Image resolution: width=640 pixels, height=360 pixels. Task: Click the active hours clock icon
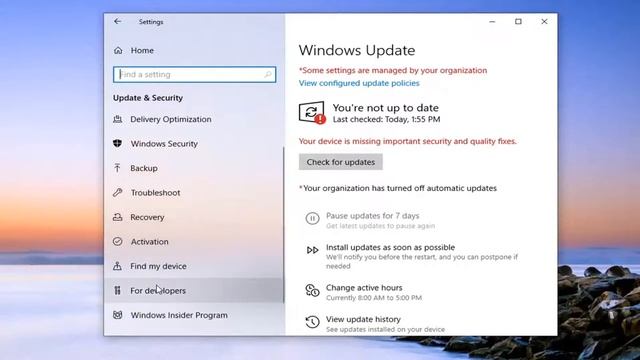[312, 290]
